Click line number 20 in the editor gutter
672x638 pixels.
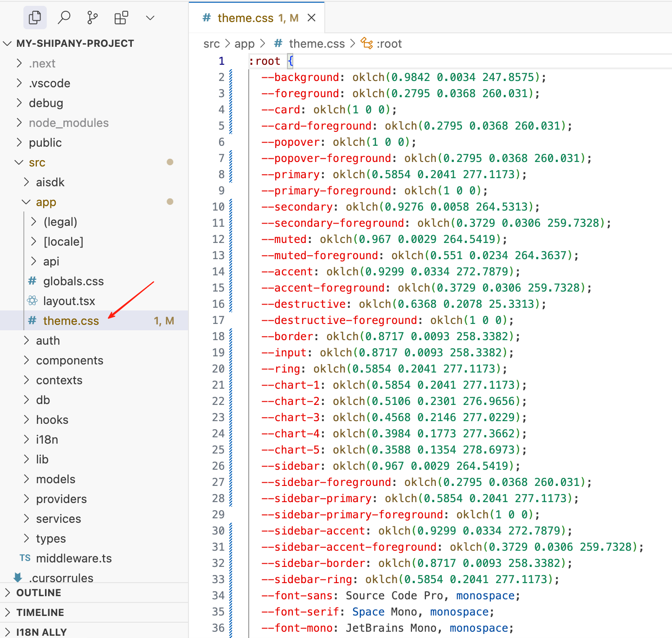[x=218, y=368]
